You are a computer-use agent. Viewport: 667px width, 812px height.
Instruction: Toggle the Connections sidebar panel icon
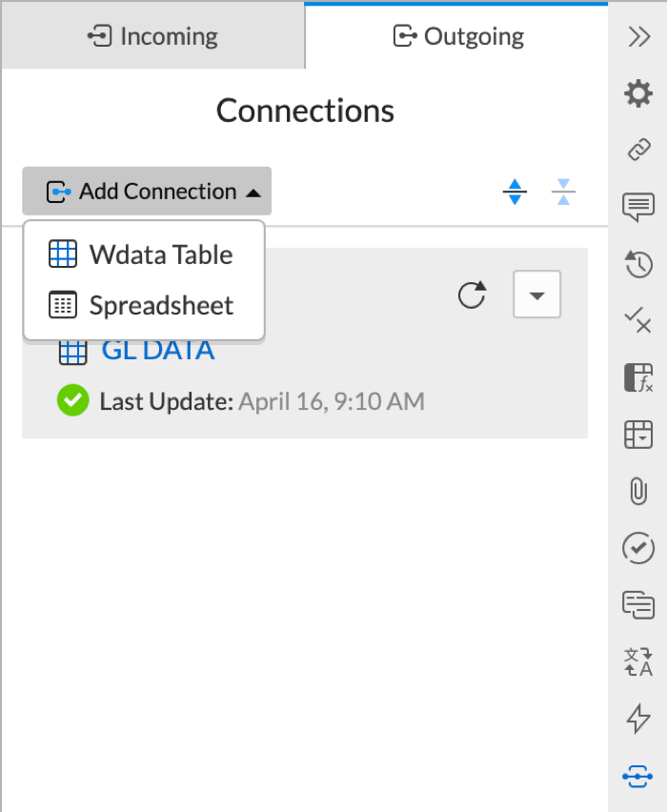coord(637,776)
